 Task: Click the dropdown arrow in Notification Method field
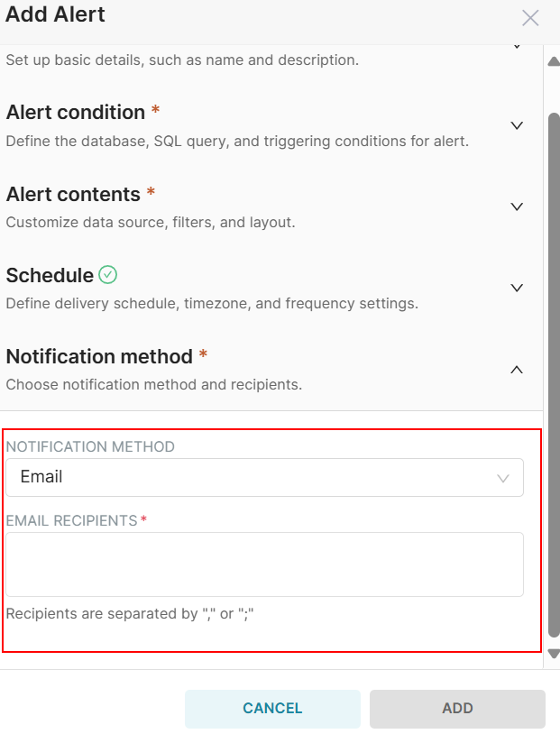coord(504,478)
